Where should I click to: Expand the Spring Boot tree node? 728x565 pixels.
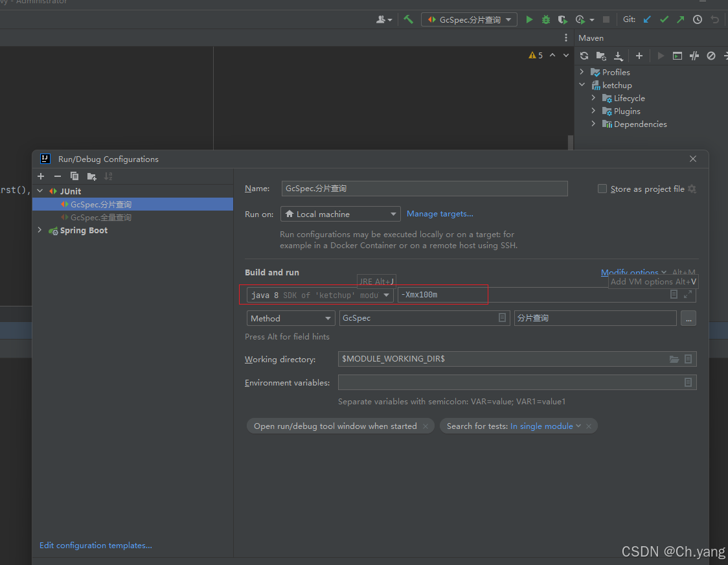click(x=40, y=230)
